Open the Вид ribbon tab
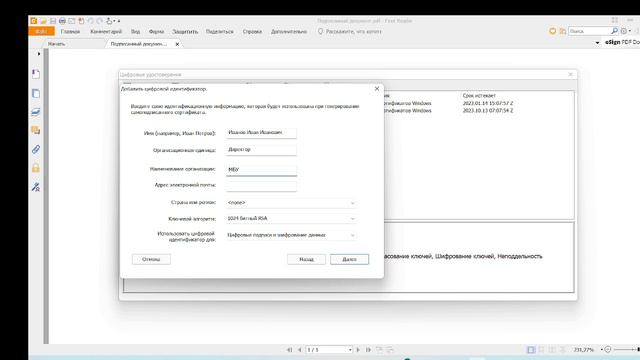The height and width of the screenshot is (360, 640). [x=136, y=31]
